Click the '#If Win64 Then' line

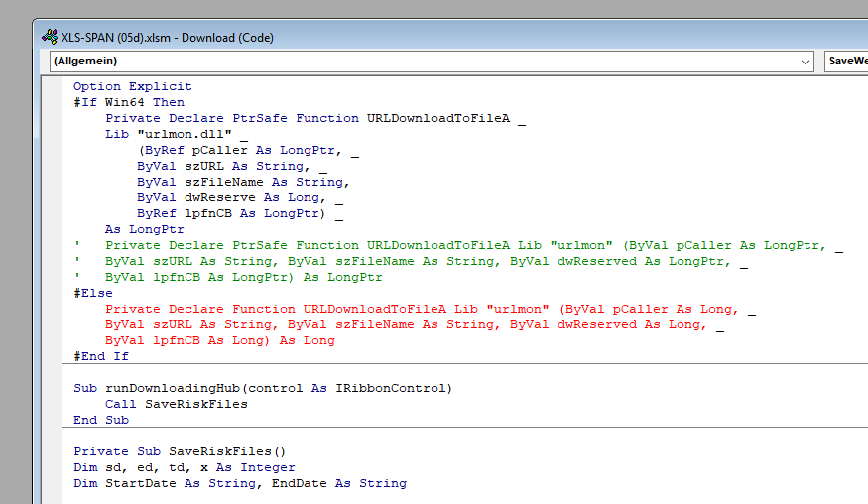(x=129, y=102)
